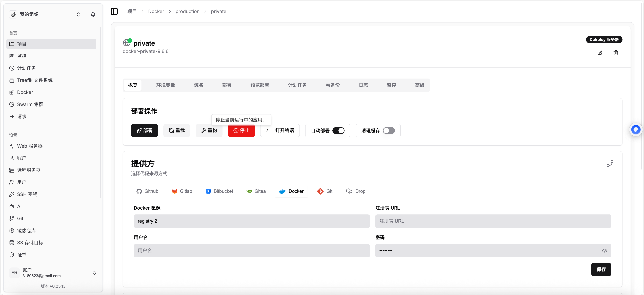The height and width of the screenshot is (295, 644).
Task: Open Docker in the sidebar
Action: [51, 92]
